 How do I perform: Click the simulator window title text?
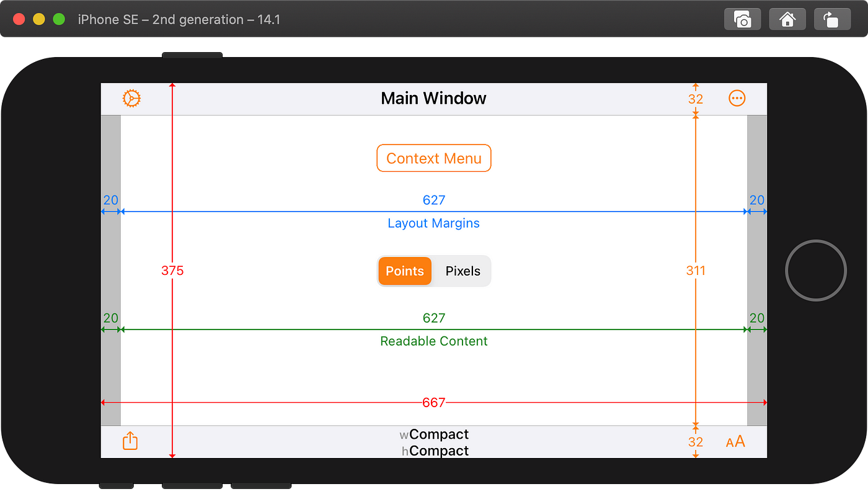(x=179, y=19)
